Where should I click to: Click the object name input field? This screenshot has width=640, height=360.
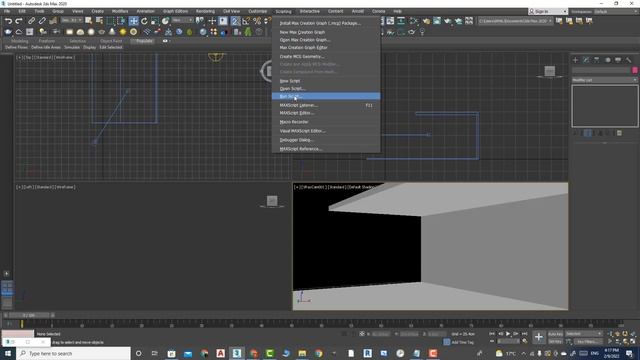click(601, 71)
